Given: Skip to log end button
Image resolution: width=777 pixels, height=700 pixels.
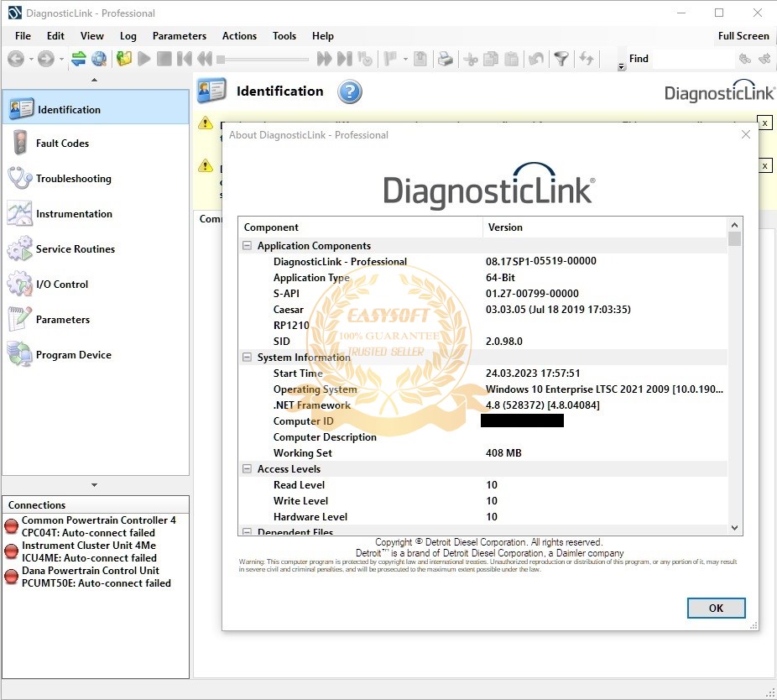Looking at the screenshot, I should click(345, 59).
